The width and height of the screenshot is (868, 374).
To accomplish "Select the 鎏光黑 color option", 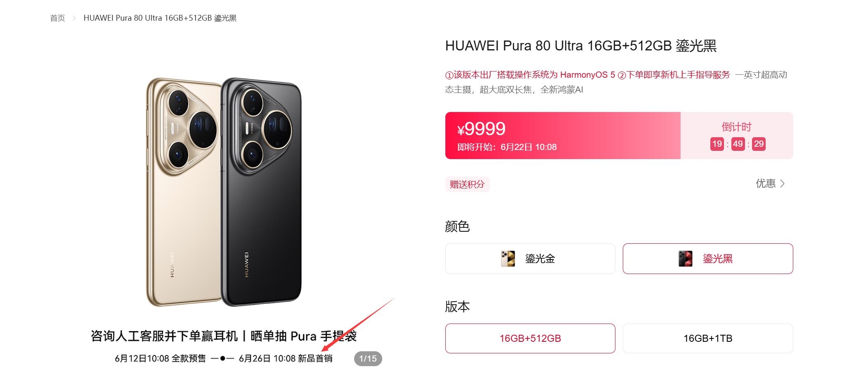I will click(707, 259).
